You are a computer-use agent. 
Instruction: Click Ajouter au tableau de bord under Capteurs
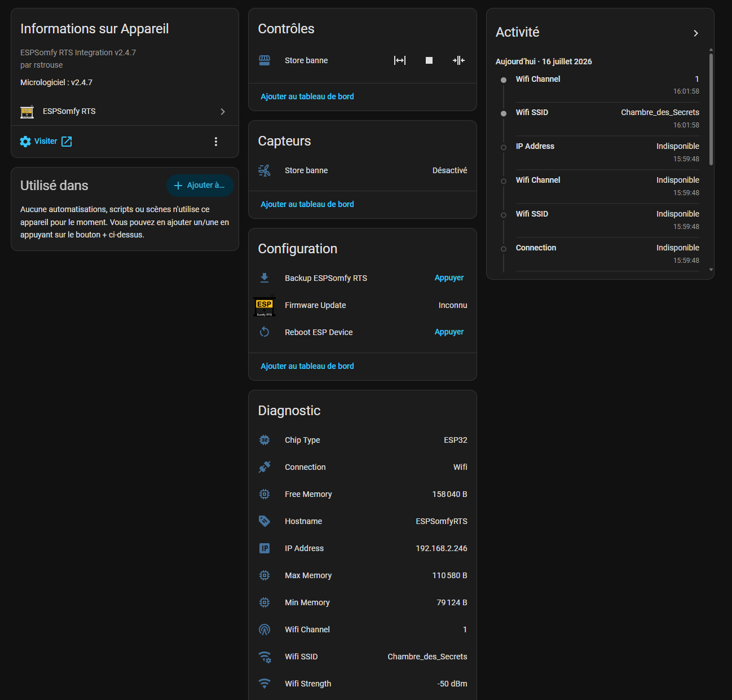point(307,204)
